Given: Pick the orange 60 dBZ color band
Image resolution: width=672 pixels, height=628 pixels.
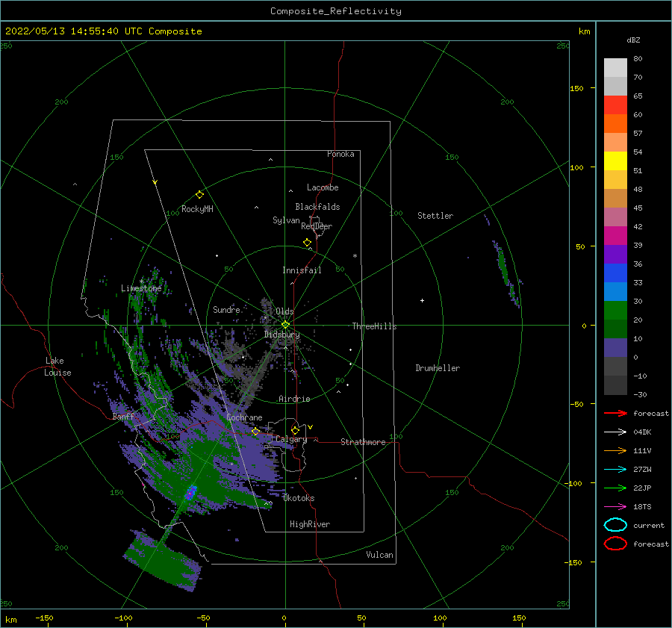Looking at the screenshot, I should pyautogui.click(x=615, y=124).
